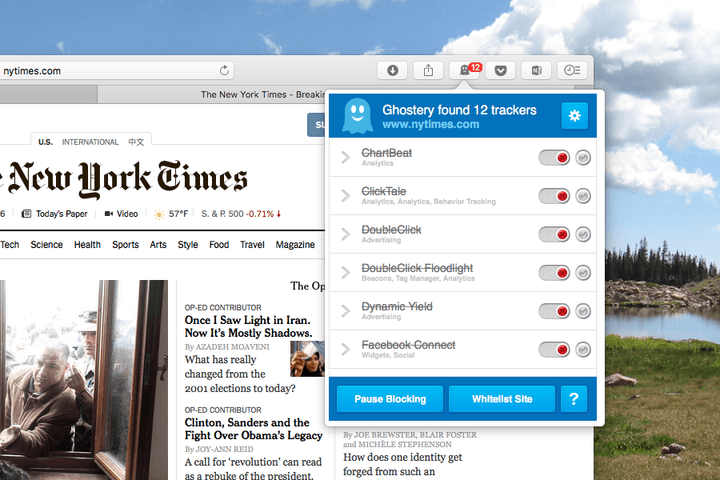Switch to the INTERNATIONAL edition tab

(x=90, y=142)
